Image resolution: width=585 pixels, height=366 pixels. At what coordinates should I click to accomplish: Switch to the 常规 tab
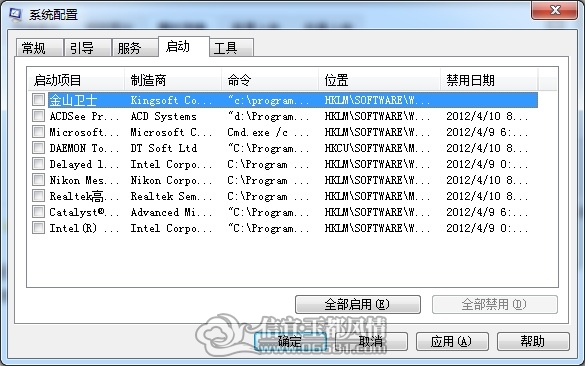pyautogui.click(x=40, y=48)
